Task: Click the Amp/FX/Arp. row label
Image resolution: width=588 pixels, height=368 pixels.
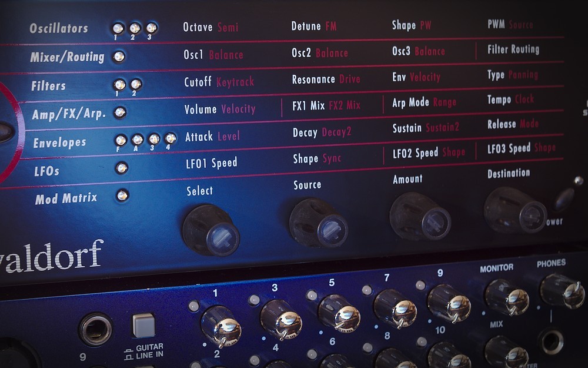Action: 69,114
